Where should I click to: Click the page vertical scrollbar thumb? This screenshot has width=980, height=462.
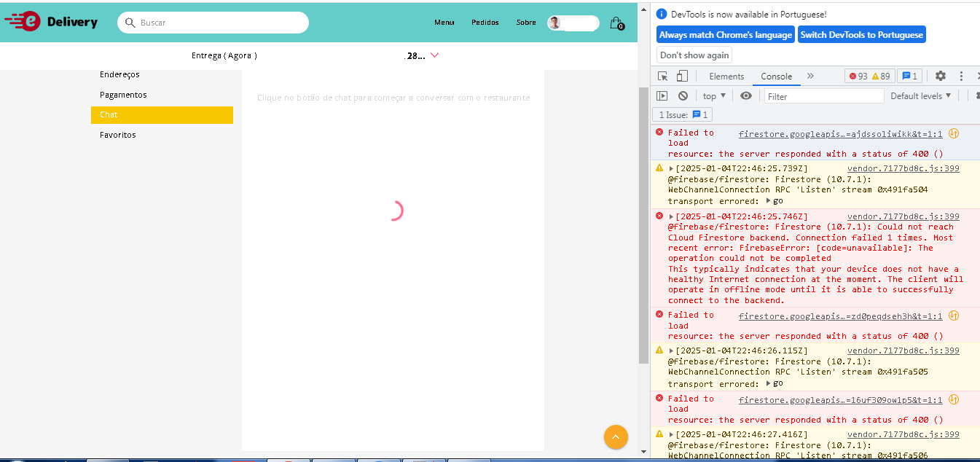[x=643, y=226]
